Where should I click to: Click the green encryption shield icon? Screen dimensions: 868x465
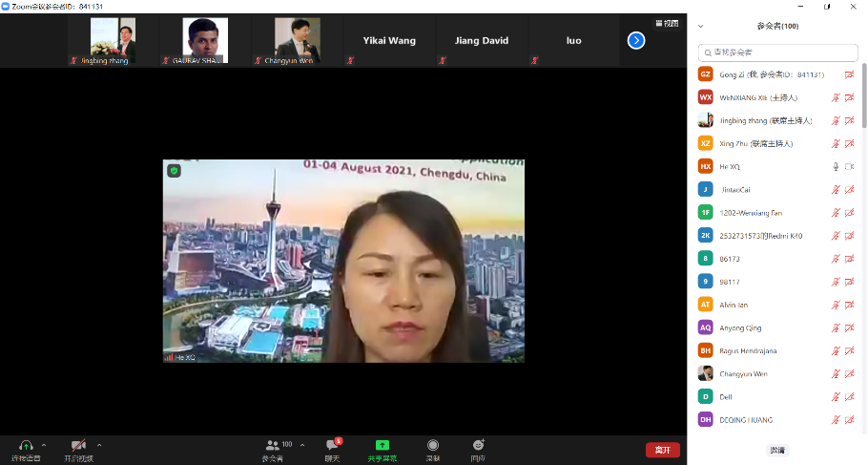pos(174,171)
